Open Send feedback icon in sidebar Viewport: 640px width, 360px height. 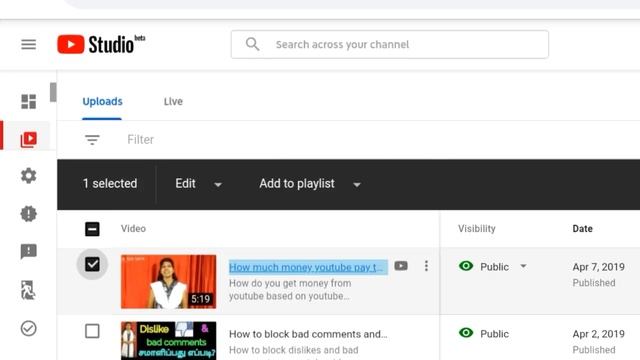tap(29, 251)
